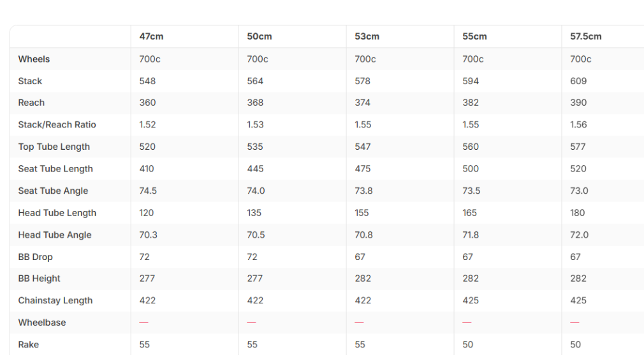Click the red dash under 47cm Wheelbase
This screenshot has width=644, height=362.
coord(143,322)
